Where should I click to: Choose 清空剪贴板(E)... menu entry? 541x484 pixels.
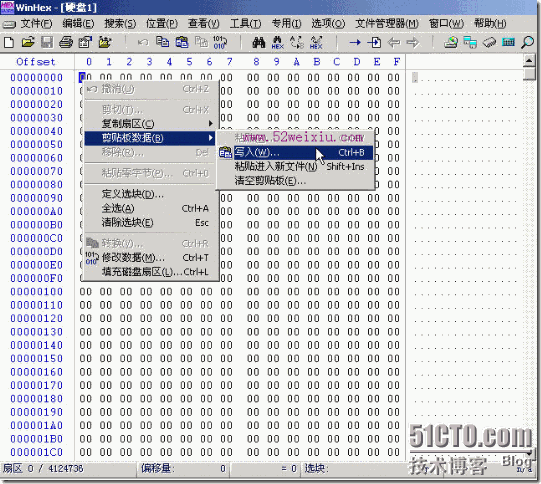click(296, 181)
